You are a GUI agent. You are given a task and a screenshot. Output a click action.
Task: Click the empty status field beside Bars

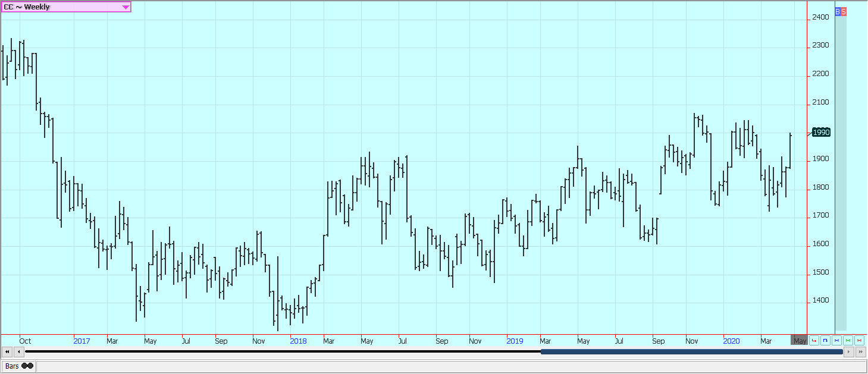click(x=451, y=366)
